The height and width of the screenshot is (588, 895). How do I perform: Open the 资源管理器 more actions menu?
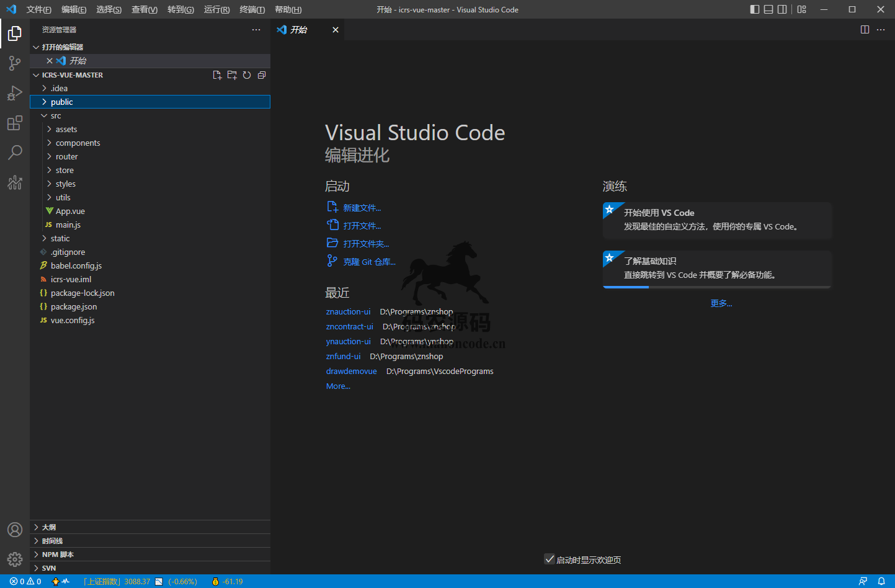coord(256,30)
